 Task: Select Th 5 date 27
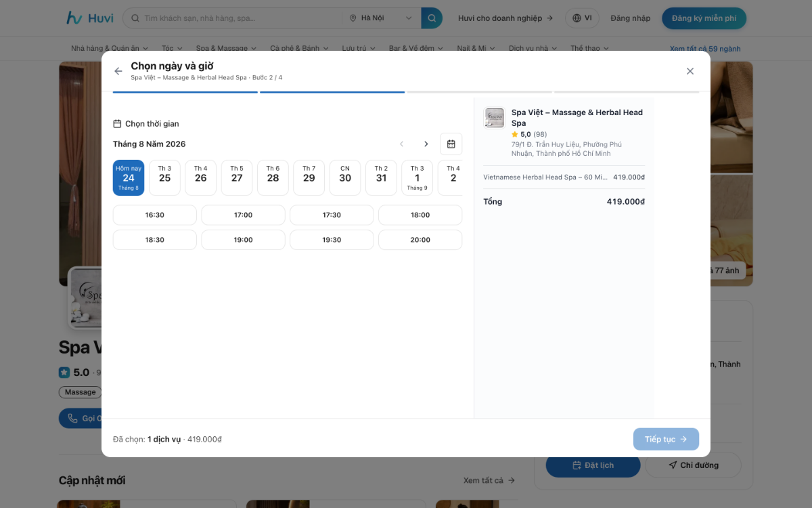tap(237, 178)
